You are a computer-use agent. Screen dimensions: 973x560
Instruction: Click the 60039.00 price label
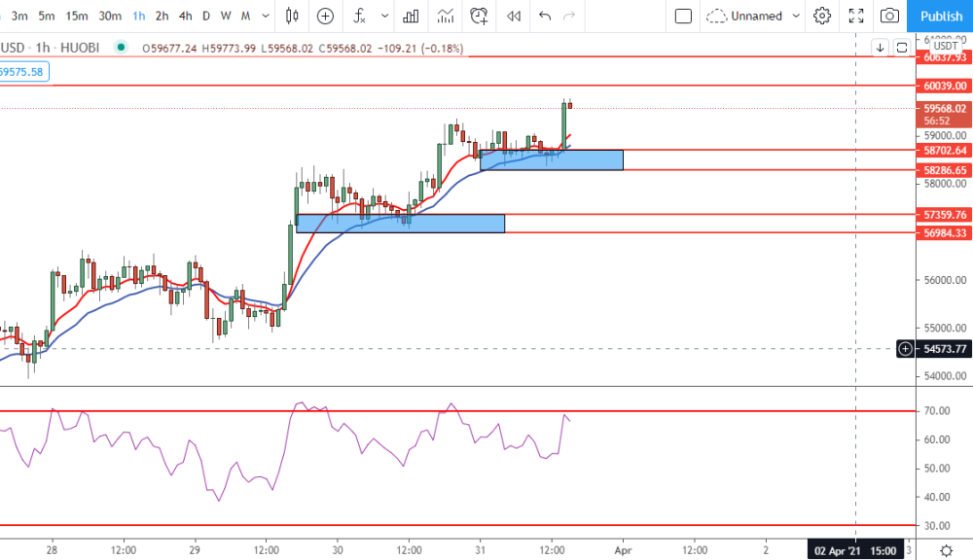[x=945, y=86]
